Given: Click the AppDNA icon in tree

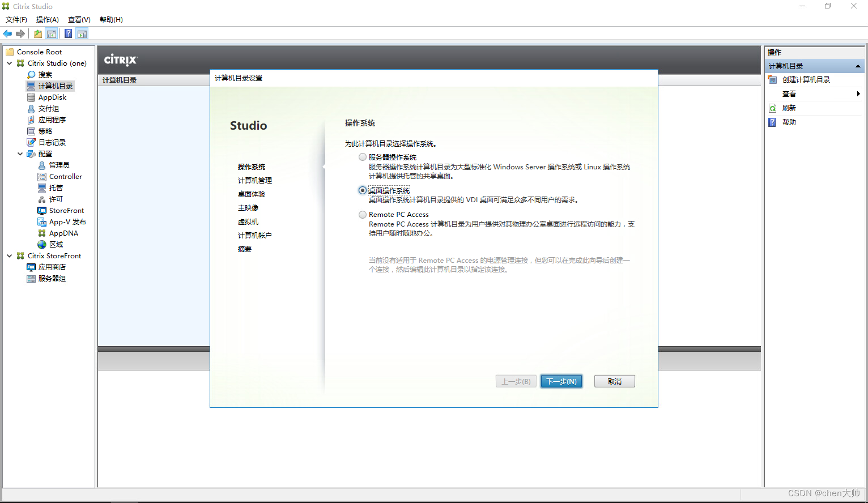Looking at the screenshot, I should tap(42, 233).
